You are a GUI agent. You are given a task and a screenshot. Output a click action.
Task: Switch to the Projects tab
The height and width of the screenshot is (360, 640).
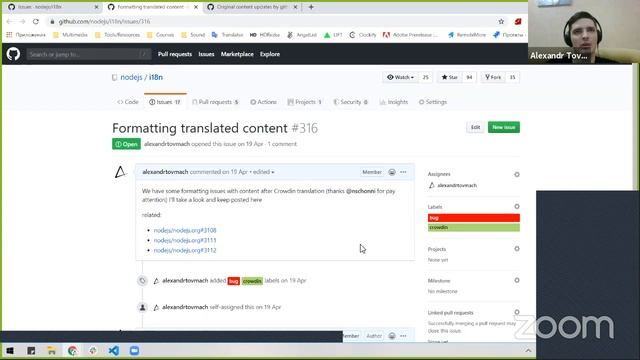(304, 102)
